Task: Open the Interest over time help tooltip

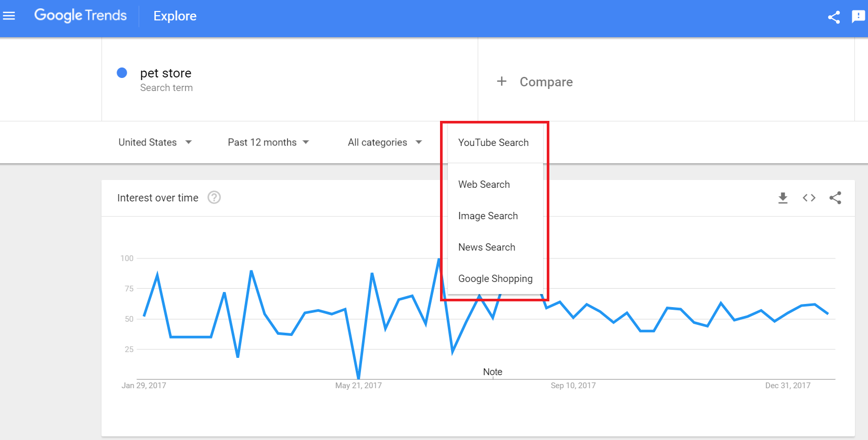Action: [214, 198]
